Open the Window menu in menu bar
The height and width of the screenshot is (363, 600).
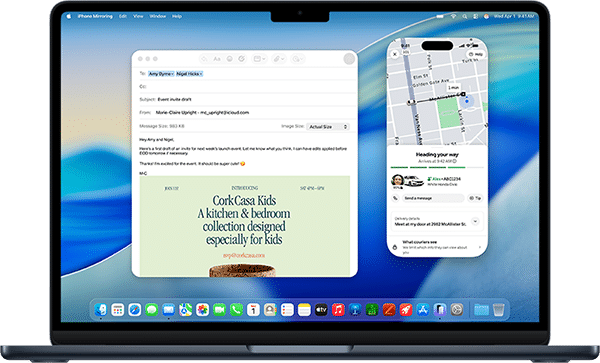[x=158, y=16]
